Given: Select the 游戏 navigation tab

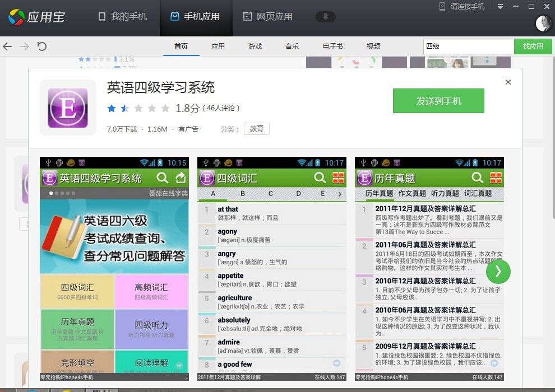Looking at the screenshot, I should tap(255, 46).
